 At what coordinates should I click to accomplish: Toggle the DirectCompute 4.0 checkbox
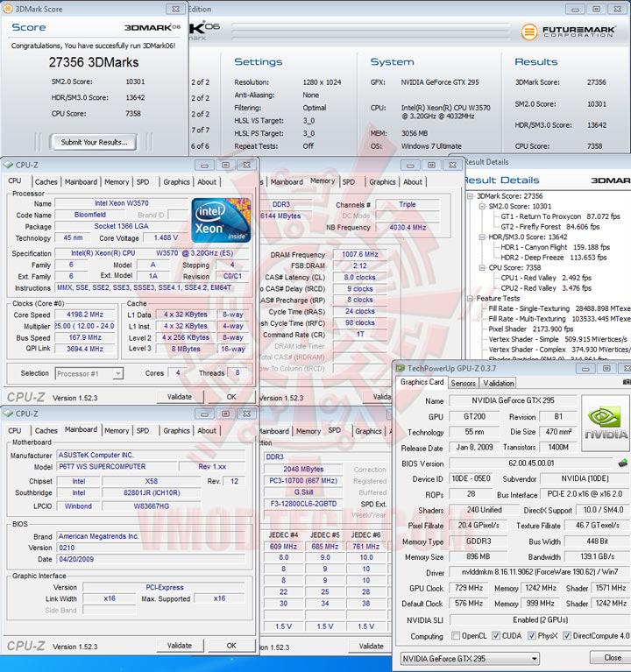[567, 635]
